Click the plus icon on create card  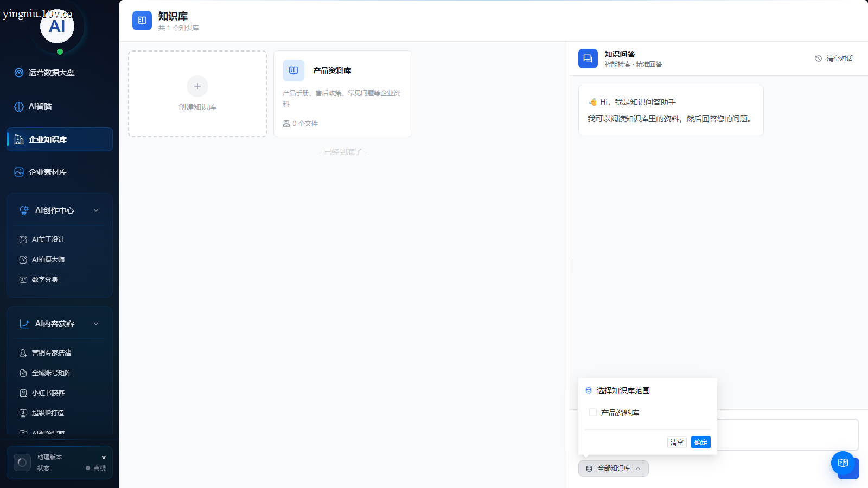(197, 86)
